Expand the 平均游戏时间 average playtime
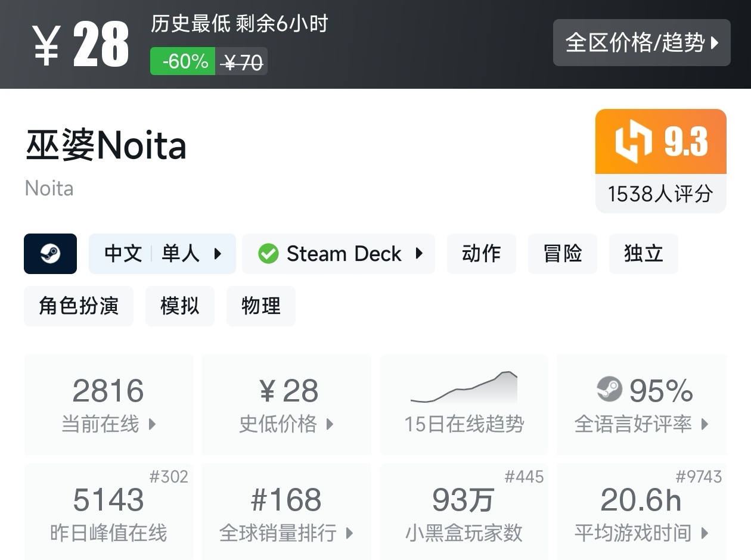The image size is (751, 560). click(641, 514)
